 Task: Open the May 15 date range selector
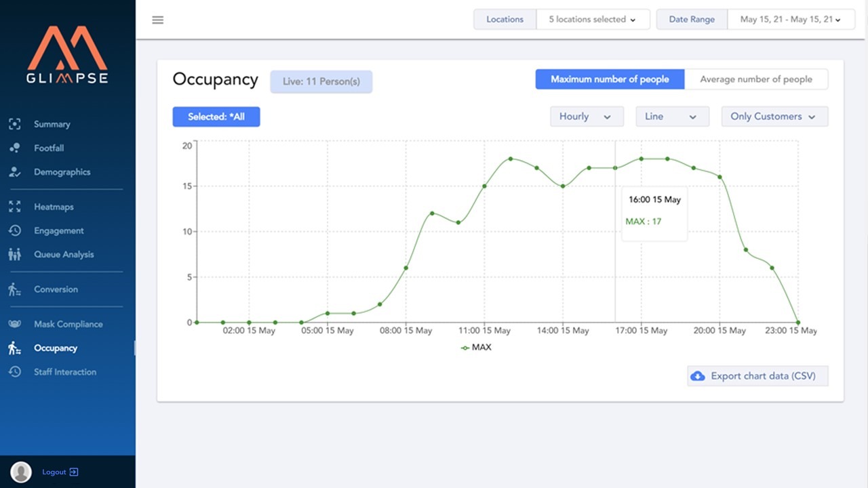point(791,19)
